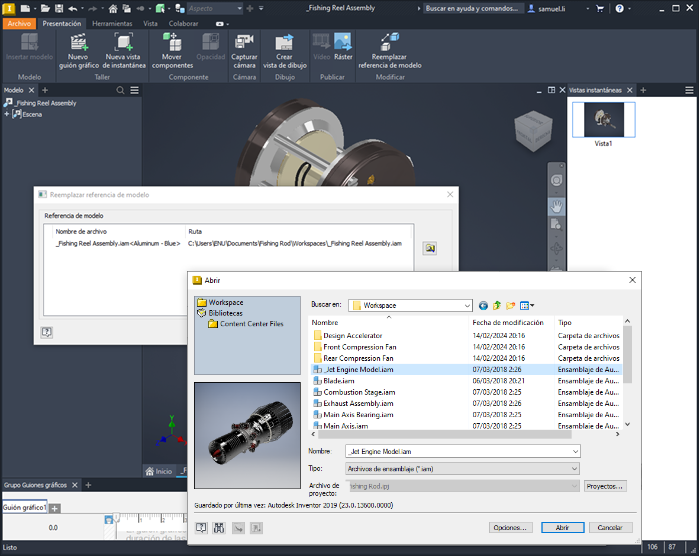Image resolution: width=700 pixels, height=556 pixels.
Task: Click help icon in Reemplazar referencia dialog
Action: click(46, 332)
